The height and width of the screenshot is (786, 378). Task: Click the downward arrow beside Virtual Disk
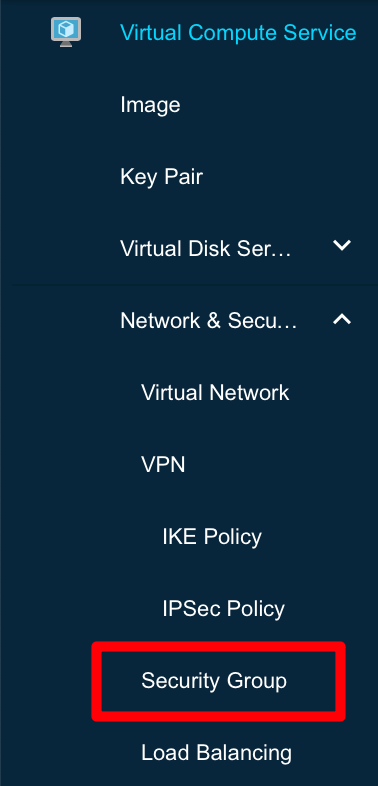coord(342,246)
